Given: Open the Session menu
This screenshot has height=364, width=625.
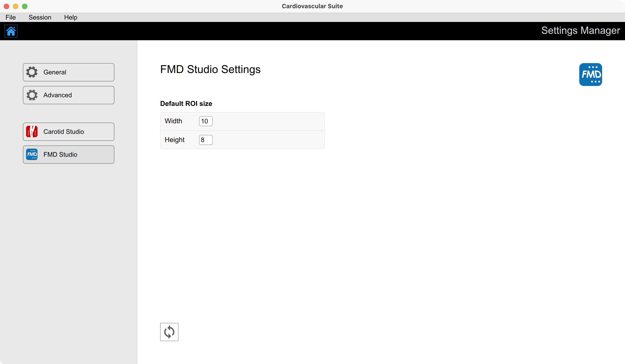Looking at the screenshot, I should click(40, 17).
